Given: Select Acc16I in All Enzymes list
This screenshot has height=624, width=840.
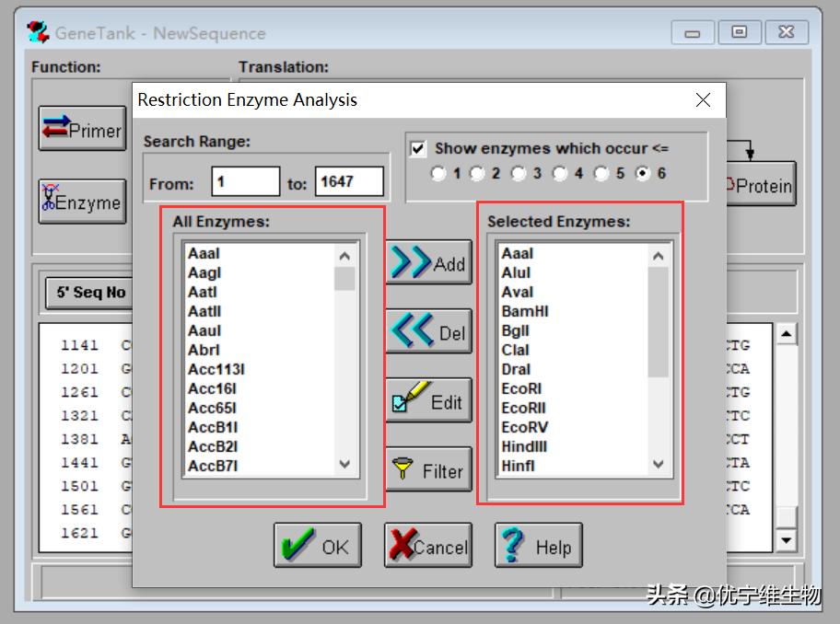Looking at the screenshot, I should 212,388.
